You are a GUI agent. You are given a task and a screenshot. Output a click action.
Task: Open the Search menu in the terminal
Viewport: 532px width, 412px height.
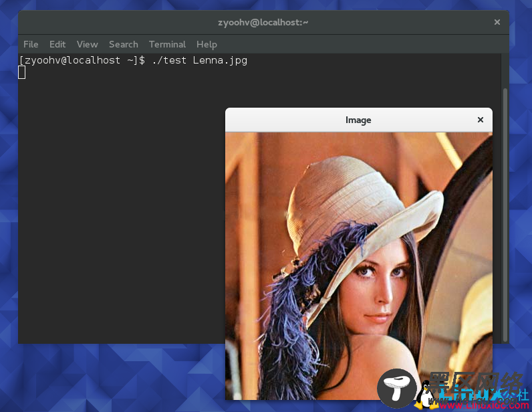click(124, 44)
